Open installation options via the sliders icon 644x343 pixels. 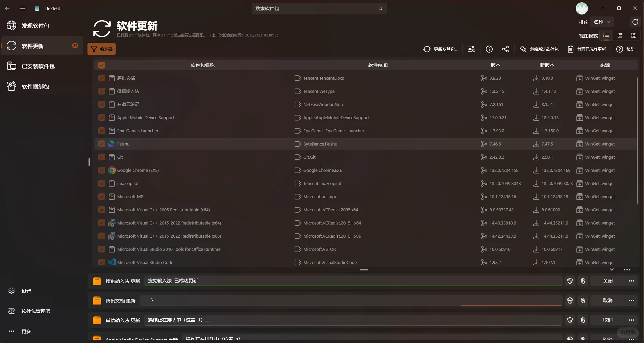click(x=471, y=49)
